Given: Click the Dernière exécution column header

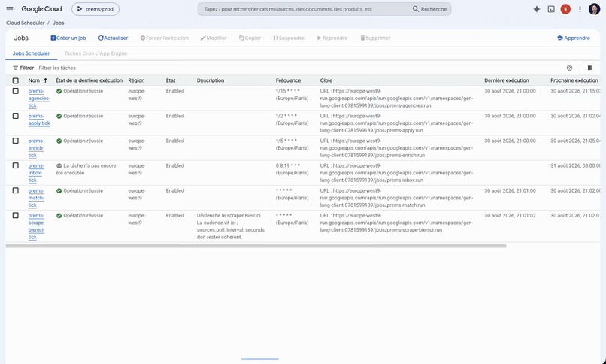Looking at the screenshot, I should 507,80.
